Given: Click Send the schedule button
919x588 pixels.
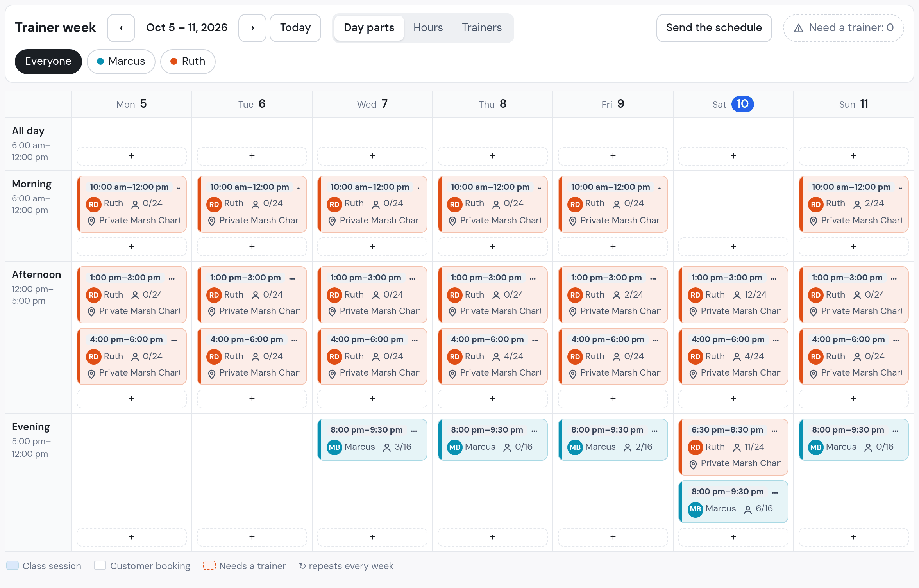Looking at the screenshot, I should 714,28.
